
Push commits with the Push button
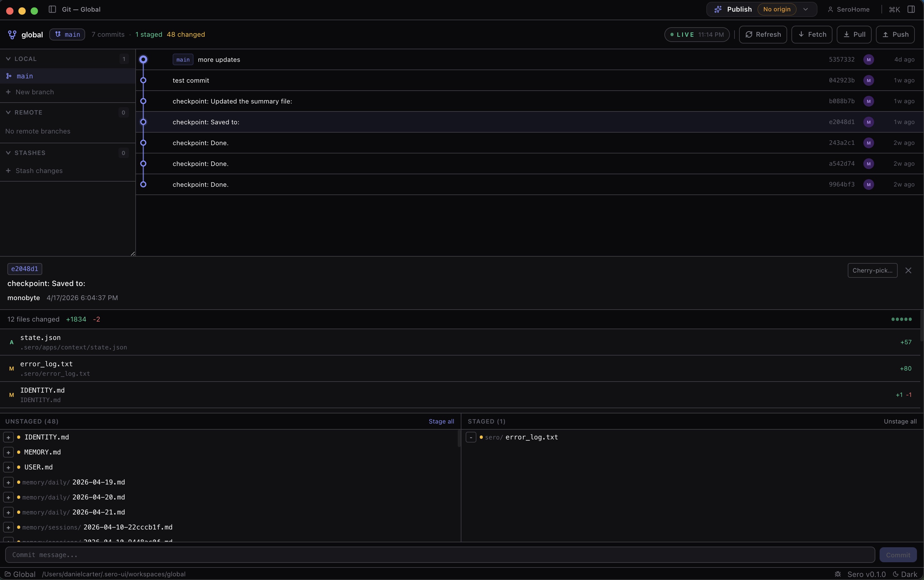(x=895, y=35)
